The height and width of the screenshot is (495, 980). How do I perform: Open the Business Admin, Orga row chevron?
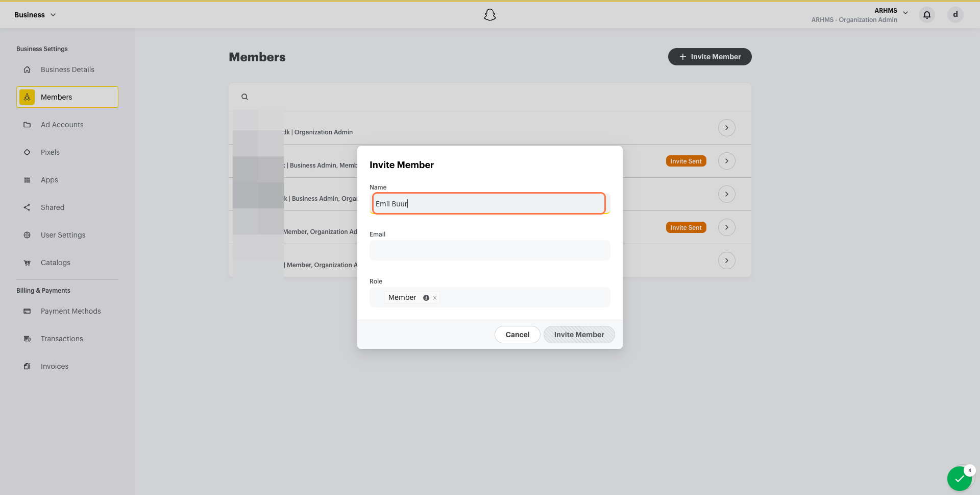727,194
